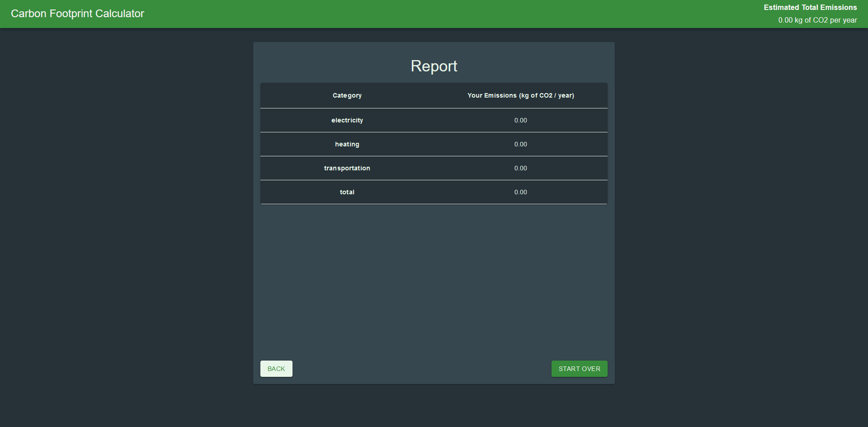Viewport: 868px width, 427px height.
Task: Click the total table row
Action: 434,192
